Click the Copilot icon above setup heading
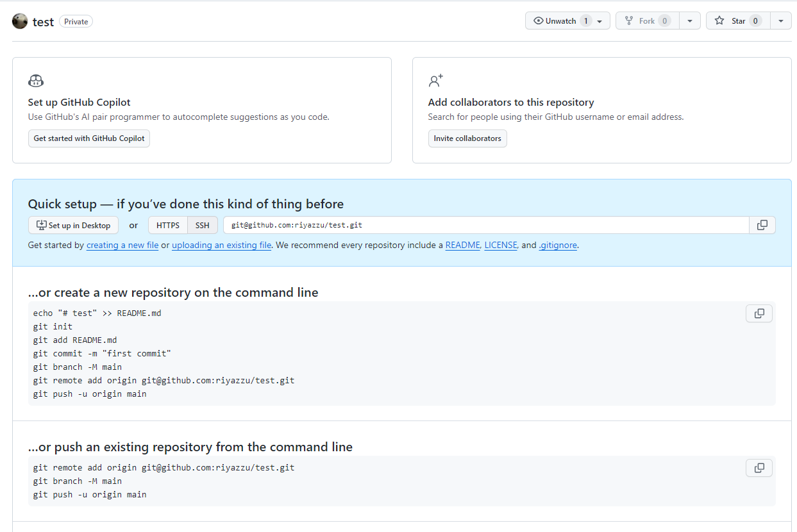 point(35,80)
